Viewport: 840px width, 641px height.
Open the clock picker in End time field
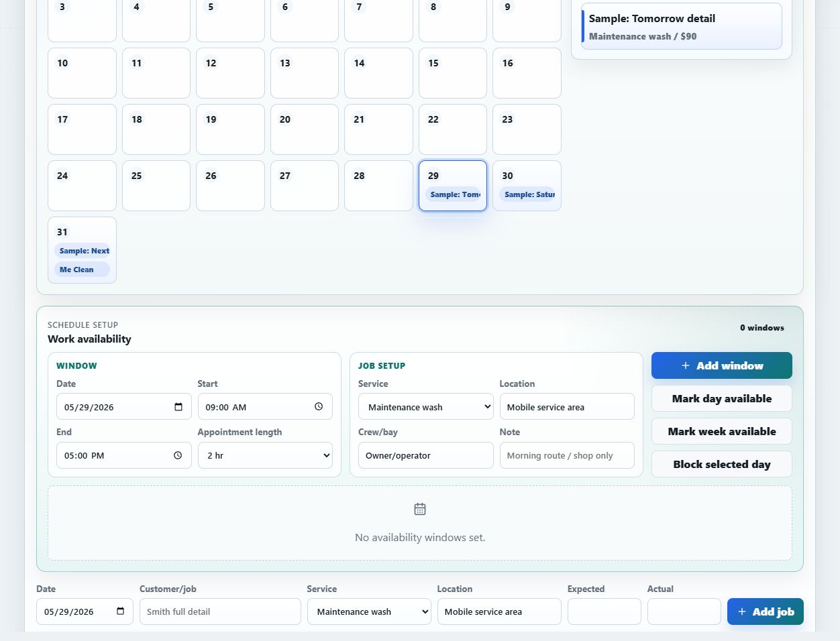[x=178, y=455]
